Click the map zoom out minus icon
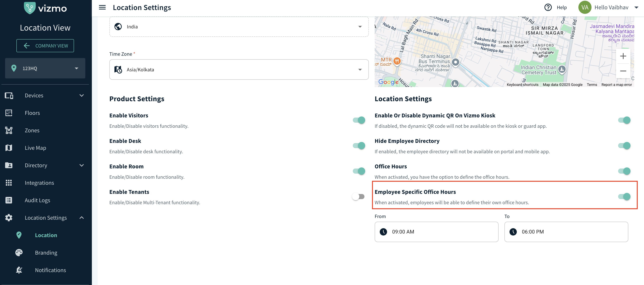 coord(623,71)
